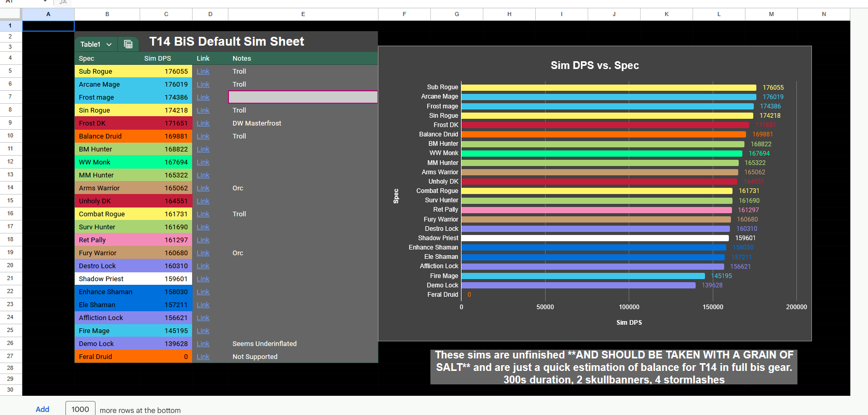This screenshot has height=415, width=868.
Task: Click the T14 BiS Default Sim Sheet title
Action: (x=227, y=41)
